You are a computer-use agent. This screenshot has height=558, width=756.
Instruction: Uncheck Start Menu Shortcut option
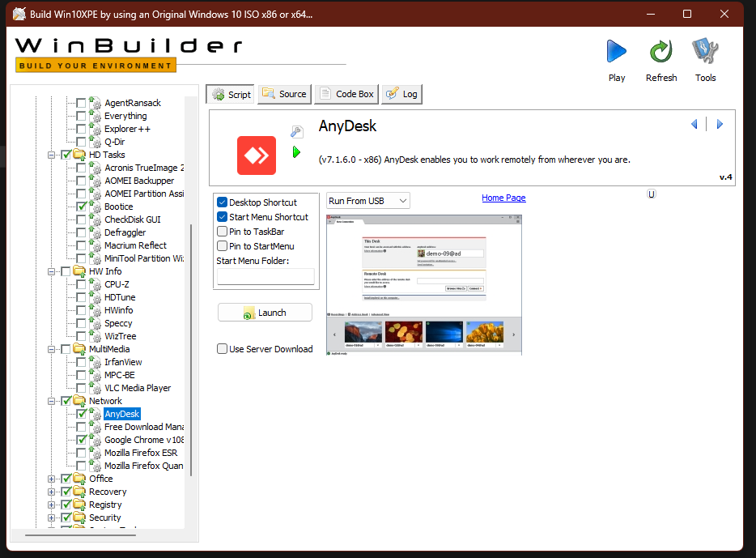pos(223,216)
